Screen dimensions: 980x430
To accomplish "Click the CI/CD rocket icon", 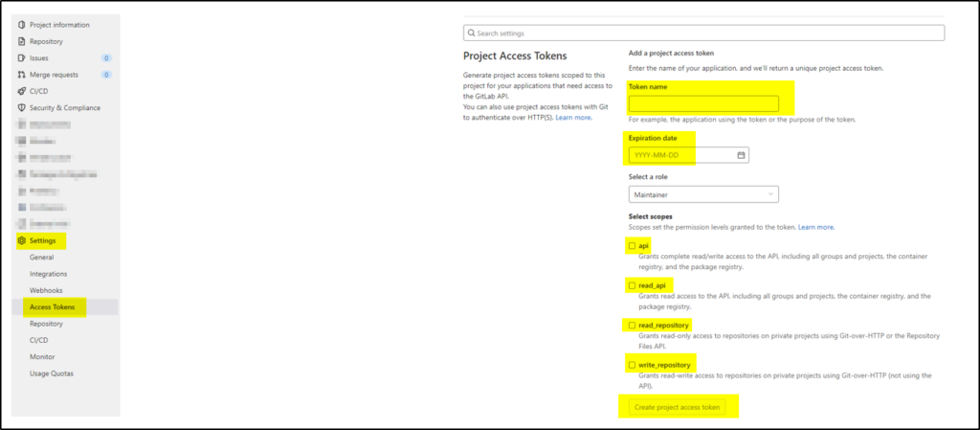I will [x=21, y=91].
